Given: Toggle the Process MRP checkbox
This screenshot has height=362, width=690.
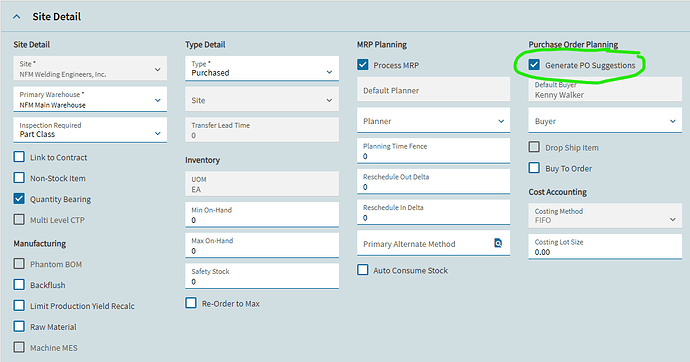Looking at the screenshot, I should coord(363,65).
